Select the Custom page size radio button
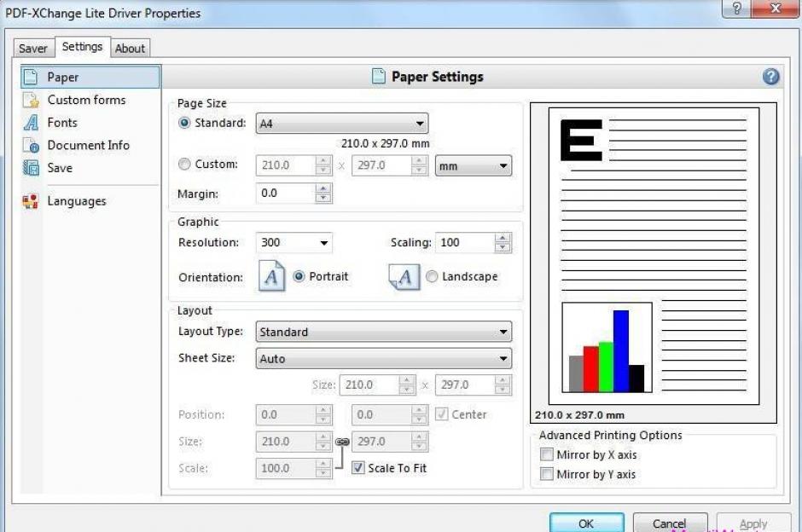Viewport: 802px width, 532px height. (x=184, y=165)
